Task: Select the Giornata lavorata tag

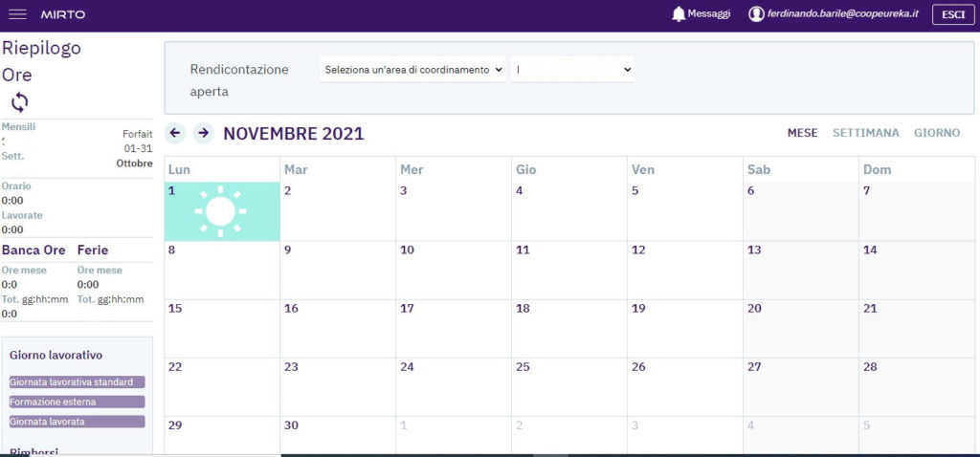Action: (77, 422)
